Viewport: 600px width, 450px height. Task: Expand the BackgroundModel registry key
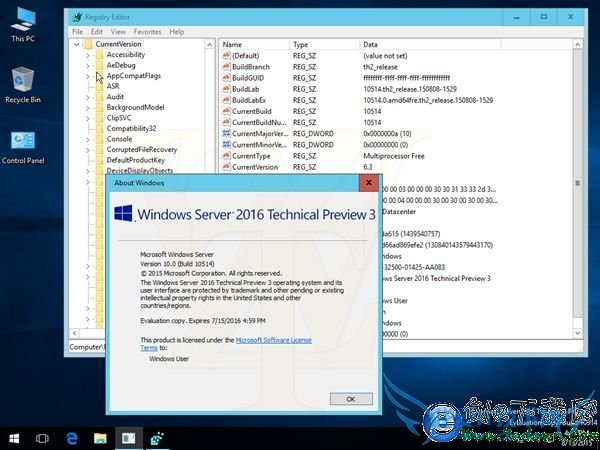click(x=88, y=108)
